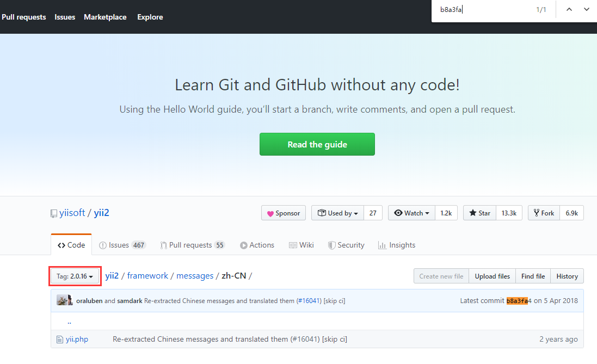Open the Tag: 2.0.16 branch selector
Screen dimensions: 597x364
click(75, 276)
